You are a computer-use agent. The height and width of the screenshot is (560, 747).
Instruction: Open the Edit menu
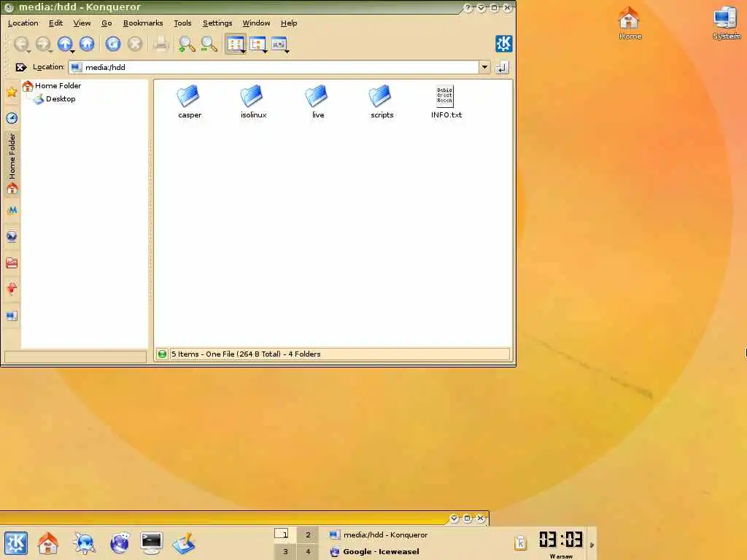coord(55,23)
